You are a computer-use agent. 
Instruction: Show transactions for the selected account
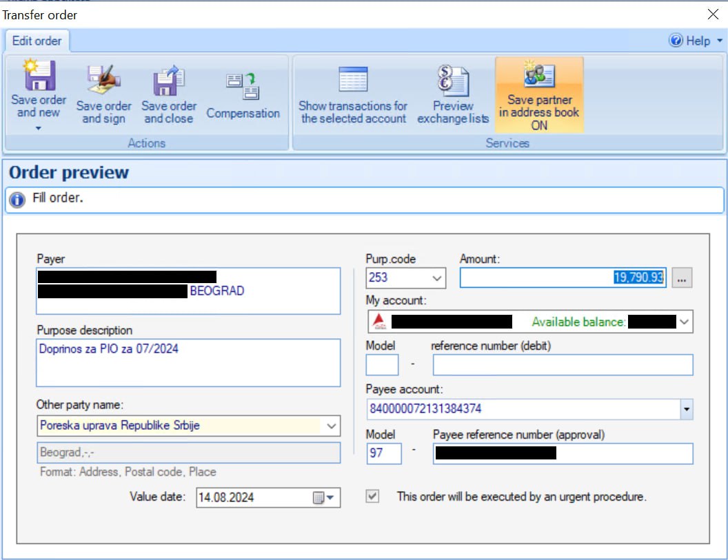point(353,81)
